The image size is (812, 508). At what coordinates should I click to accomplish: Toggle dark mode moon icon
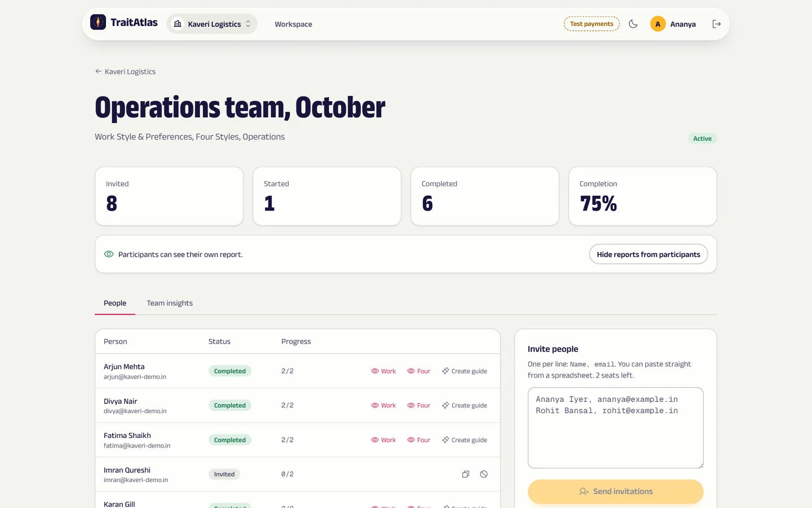pyautogui.click(x=633, y=24)
